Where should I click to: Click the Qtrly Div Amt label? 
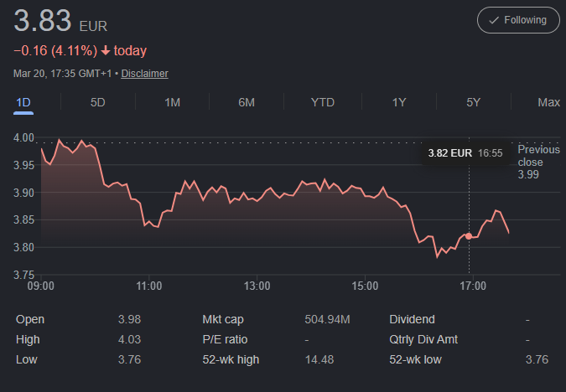click(x=423, y=339)
